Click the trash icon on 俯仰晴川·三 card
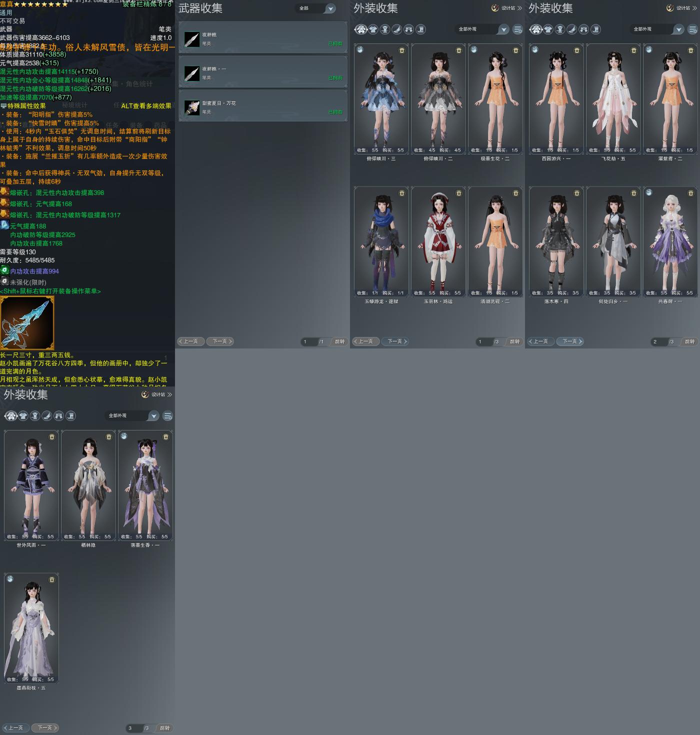Image resolution: width=700 pixels, height=735 pixels. point(402,50)
